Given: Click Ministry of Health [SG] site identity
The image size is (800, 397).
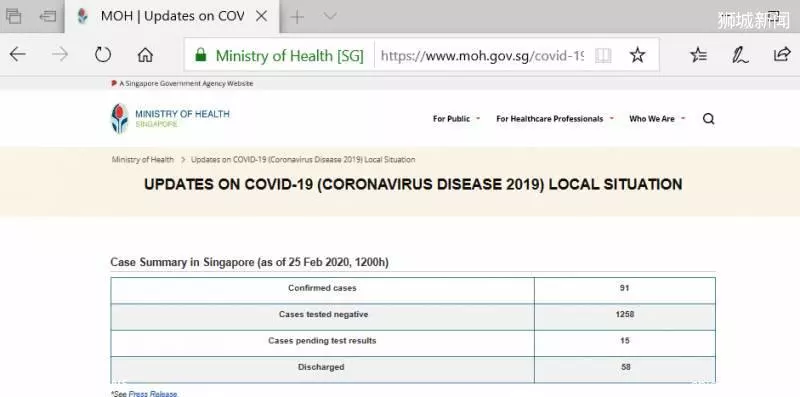Looking at the screenshot, I should click(289, 55).
